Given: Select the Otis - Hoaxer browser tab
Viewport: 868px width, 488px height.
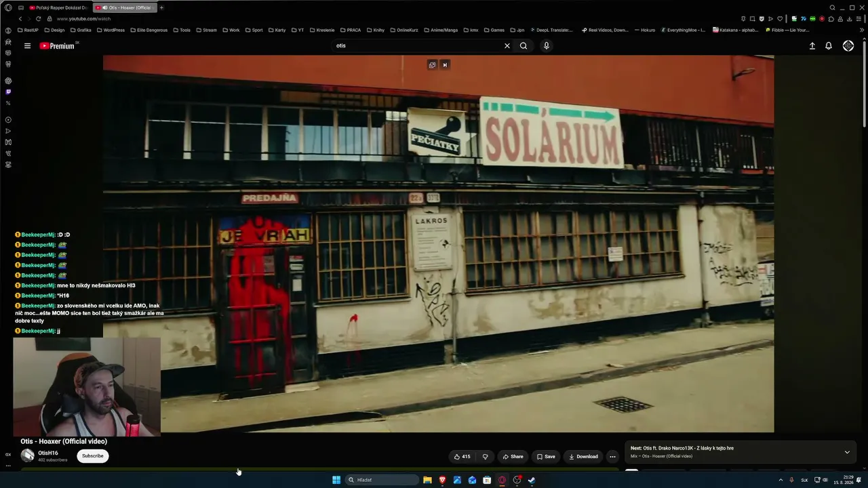Looking at the screenshot, I should 123,7.
